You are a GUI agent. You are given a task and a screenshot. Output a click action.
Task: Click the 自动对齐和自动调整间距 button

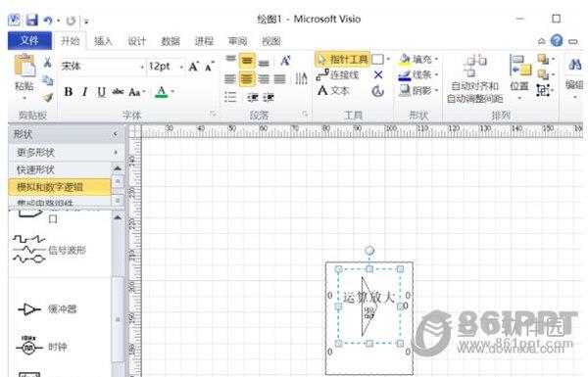(474, 78)
